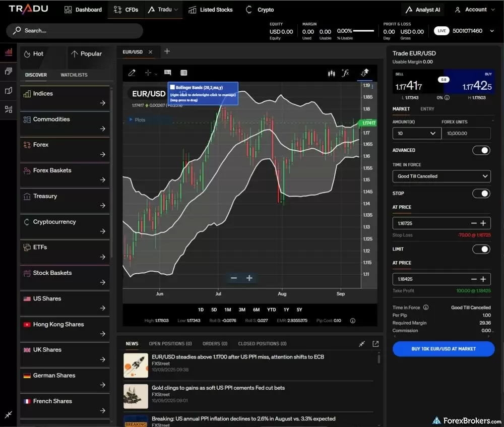504x427 pixels.
Task: Open the CFDs section
Action: 125,10
